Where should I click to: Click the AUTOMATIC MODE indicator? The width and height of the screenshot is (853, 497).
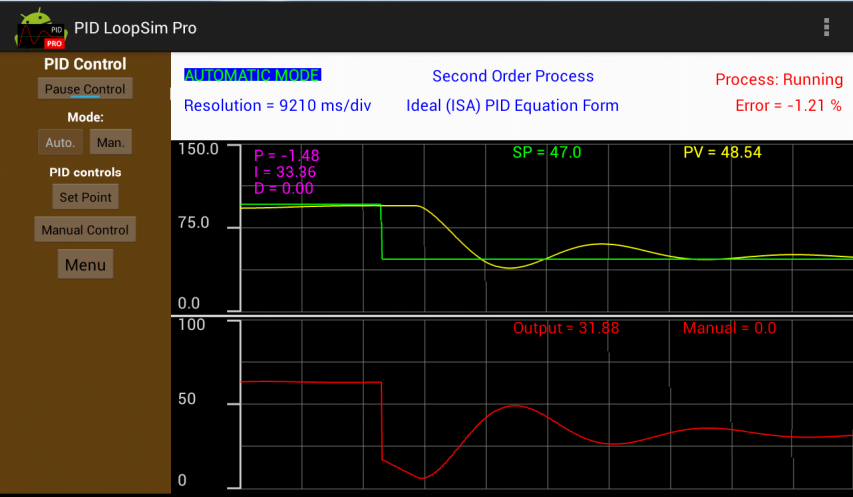tap(252, 75)
